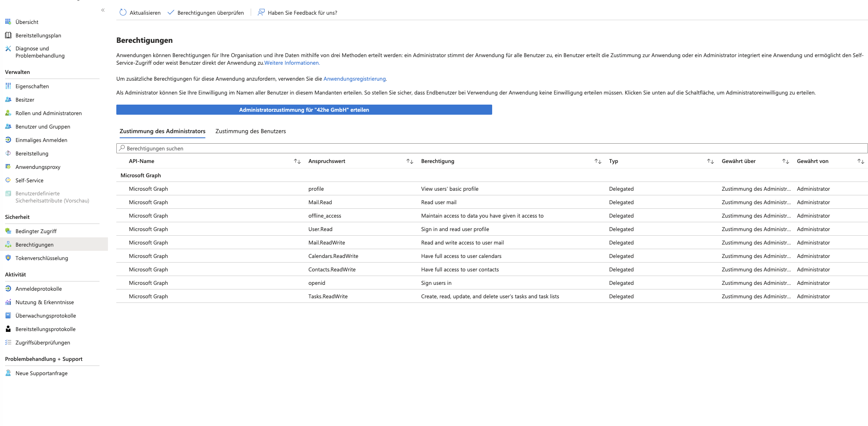Image resolution: width=868 pixels, height=426 pixels.
Task: Click Aktualisieren toolbar label
Action: pos(145,13)
